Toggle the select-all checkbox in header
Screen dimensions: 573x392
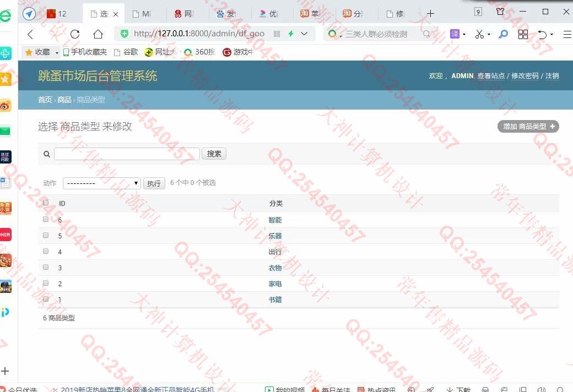click(x=46, y=203)
